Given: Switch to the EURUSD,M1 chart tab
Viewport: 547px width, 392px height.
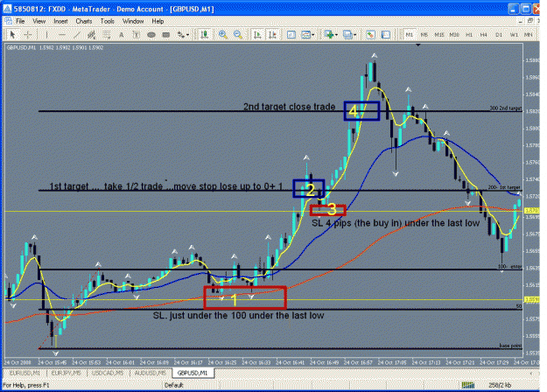Looking at the screenshot, I should (x=25, y=373).
